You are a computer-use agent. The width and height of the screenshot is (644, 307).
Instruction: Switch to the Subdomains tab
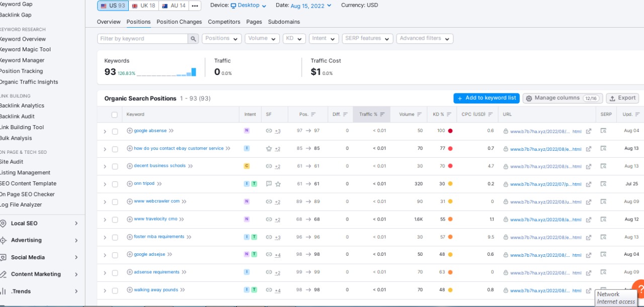pos(284,22)
